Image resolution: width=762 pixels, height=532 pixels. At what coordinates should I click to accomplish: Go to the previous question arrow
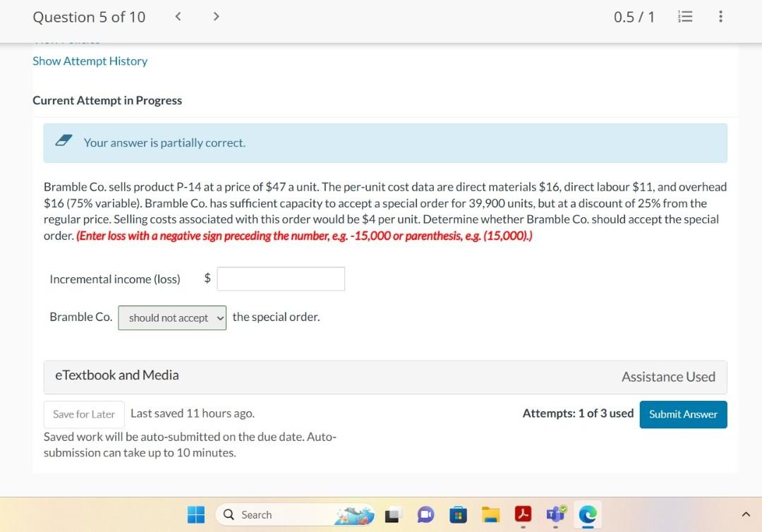pyautogui.click(x=178, y=16)
